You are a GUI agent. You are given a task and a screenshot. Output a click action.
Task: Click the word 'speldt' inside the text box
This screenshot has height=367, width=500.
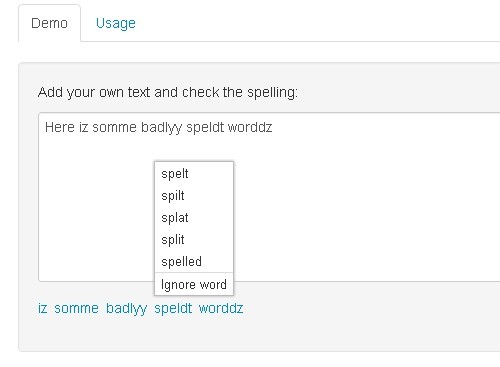pos(205,128)
